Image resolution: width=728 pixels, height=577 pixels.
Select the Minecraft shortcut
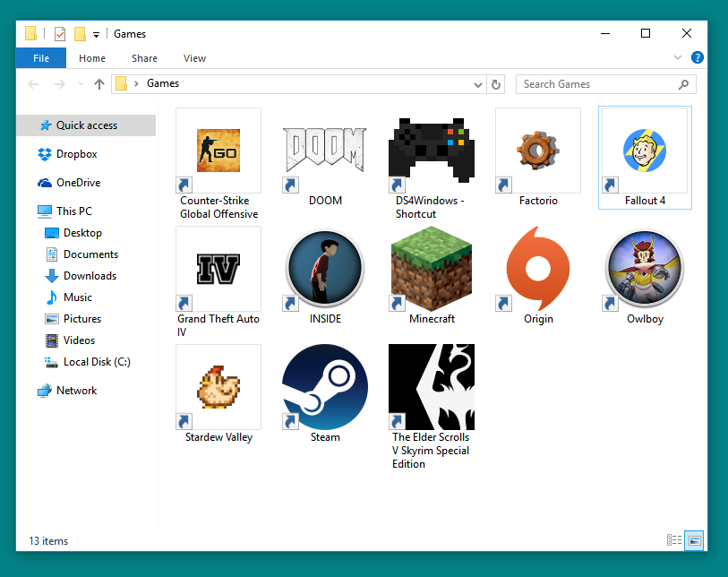[x=431, y=269]
